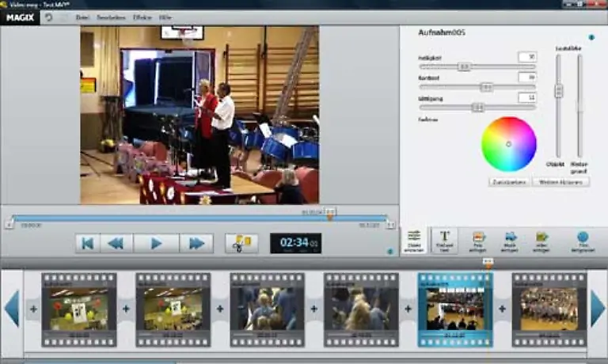Click the Film fertigstellen globe icon

coord(583,240)
